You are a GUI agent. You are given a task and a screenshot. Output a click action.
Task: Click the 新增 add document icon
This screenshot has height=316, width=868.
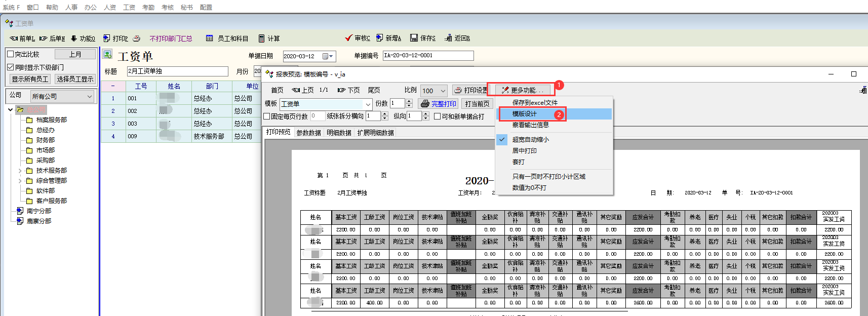coord(379,38)
